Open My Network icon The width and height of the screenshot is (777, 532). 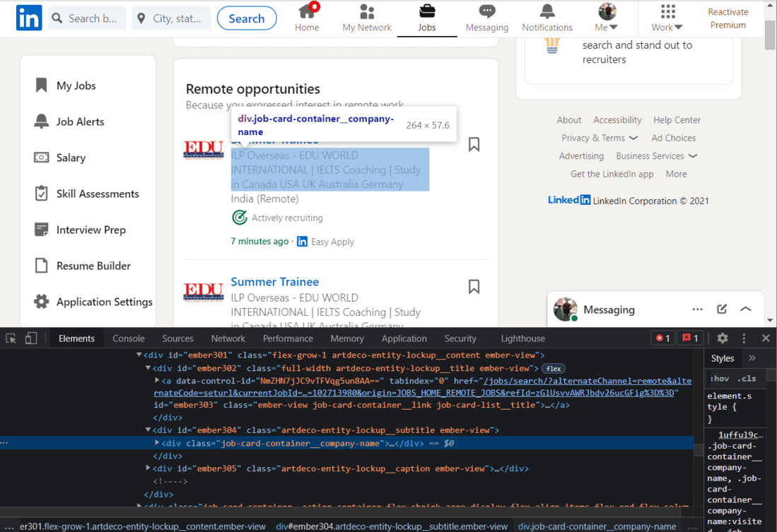367,18
